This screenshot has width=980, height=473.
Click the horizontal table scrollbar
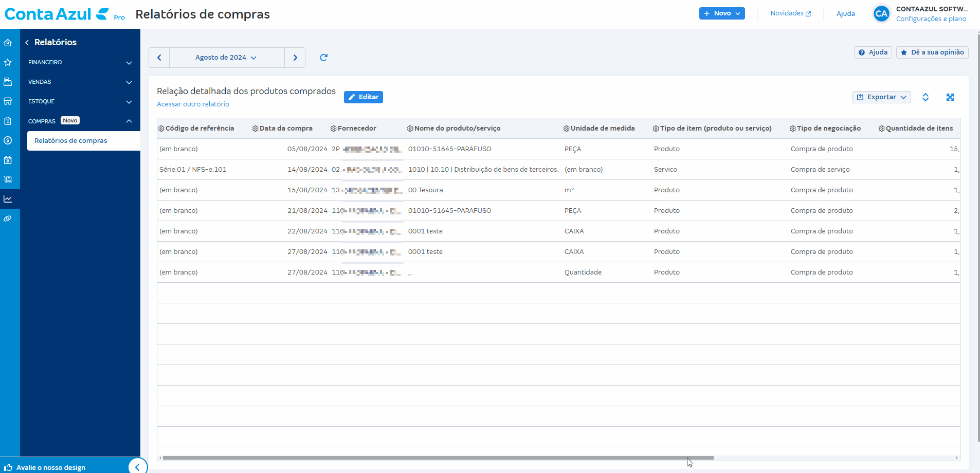tap(438, 458)
